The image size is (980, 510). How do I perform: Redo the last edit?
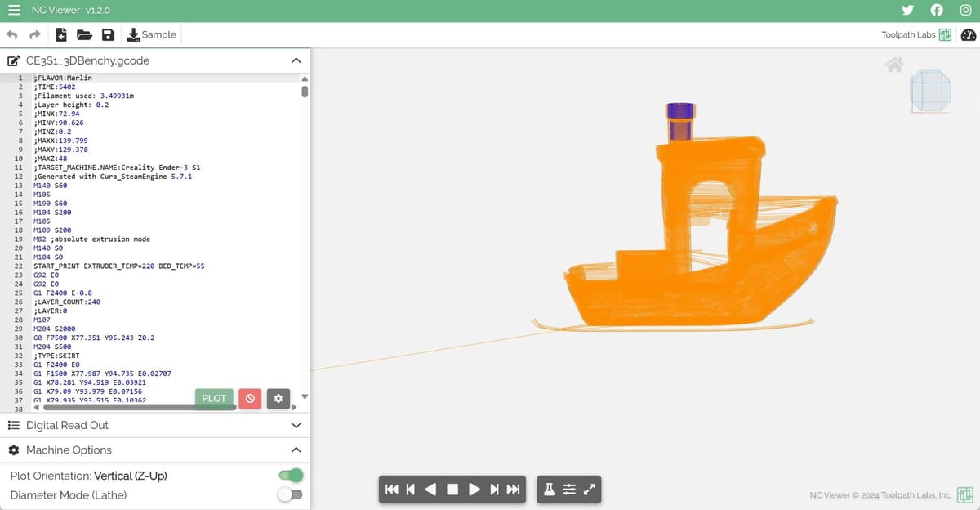(x=34, y=34)
